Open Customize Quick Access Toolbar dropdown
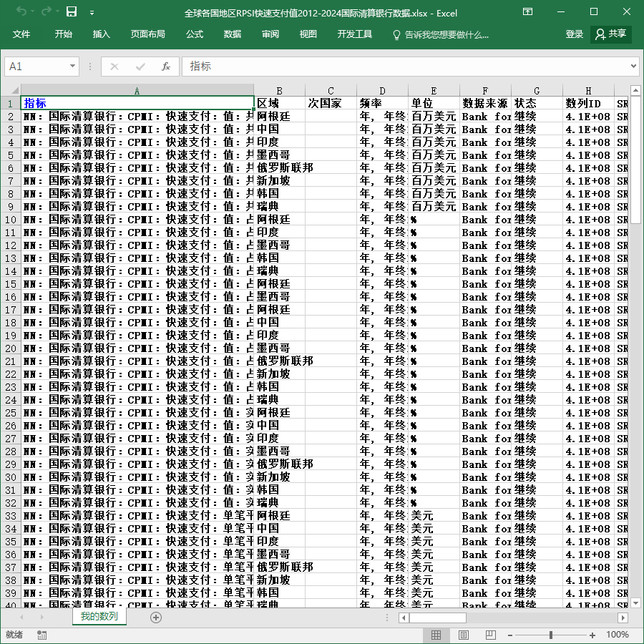This screenshot has width=644, height=644. (x=92, y=13)
